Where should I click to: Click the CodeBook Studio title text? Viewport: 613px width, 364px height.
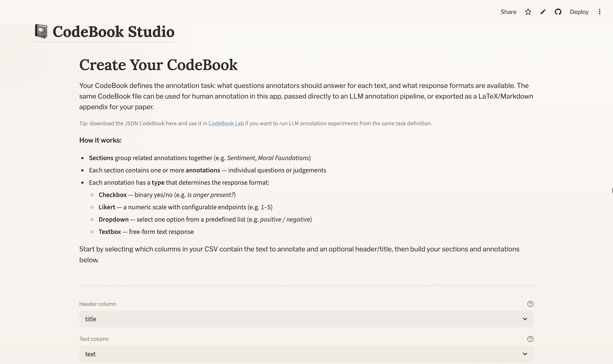click(113, 32)
